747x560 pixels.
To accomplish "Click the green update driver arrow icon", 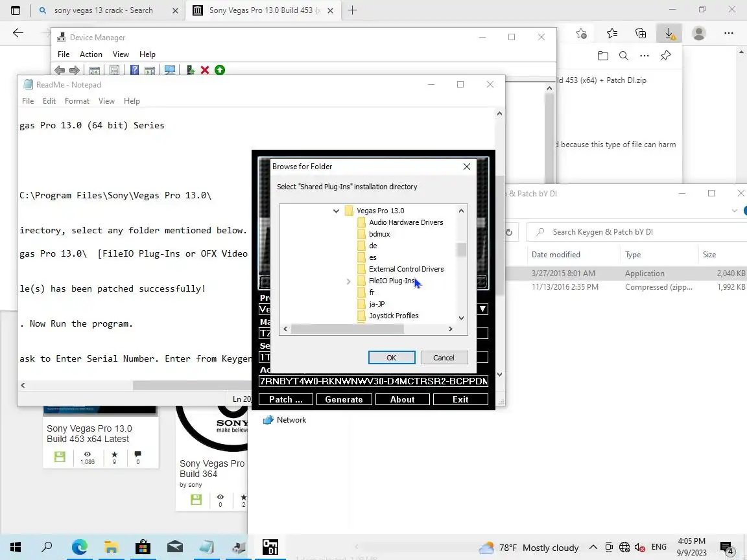I will 220,70.
